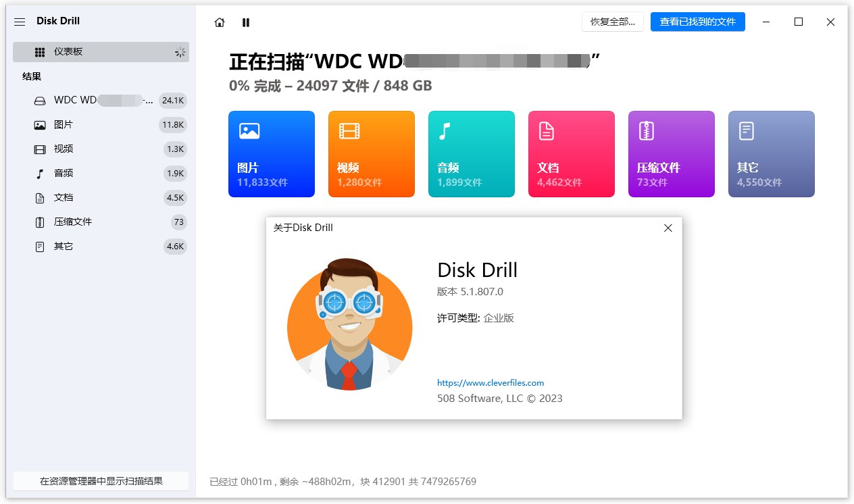Screen dimensions: 854x504
Task: Click the 其它 (Other) files card
Action: [x=771, y=153]
